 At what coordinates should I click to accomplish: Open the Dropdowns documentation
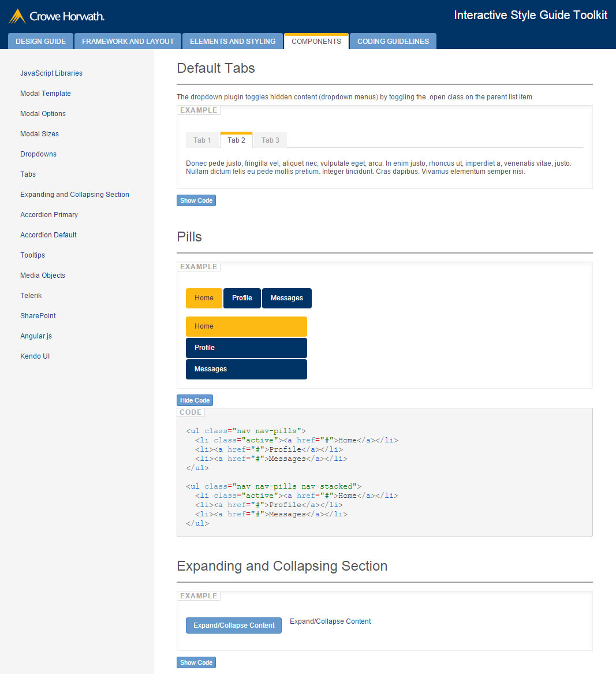point(38,154)
